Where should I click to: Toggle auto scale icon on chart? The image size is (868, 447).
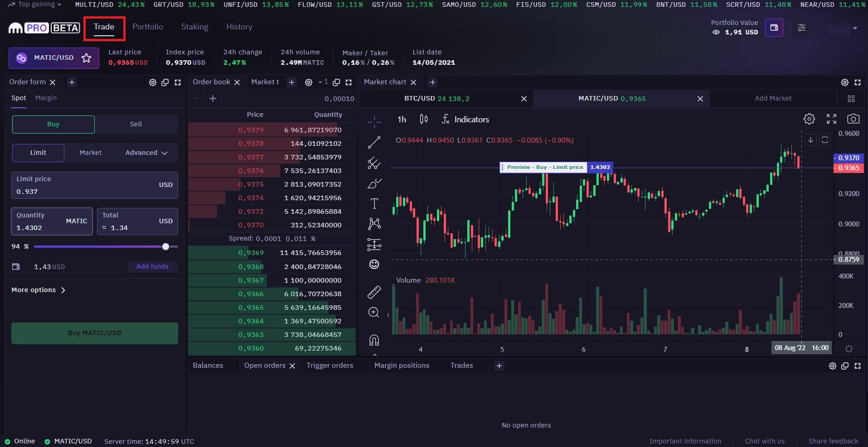pyautogui.click(x=825, y=140)
